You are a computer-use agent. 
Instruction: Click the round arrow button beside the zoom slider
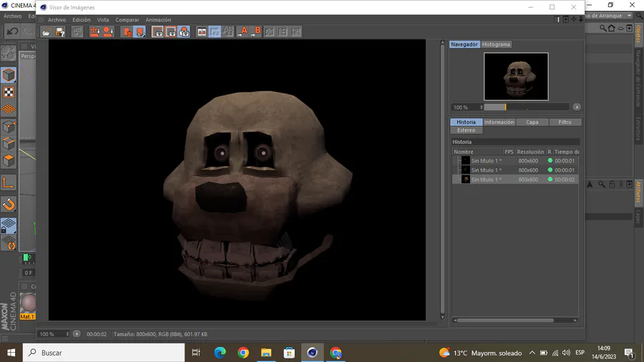click(577, 107)
